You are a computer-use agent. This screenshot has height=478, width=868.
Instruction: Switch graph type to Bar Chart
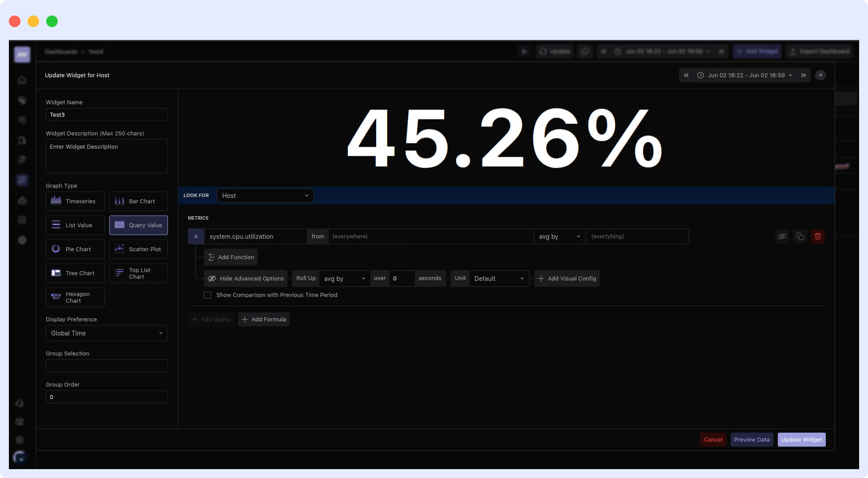point(138,201)
